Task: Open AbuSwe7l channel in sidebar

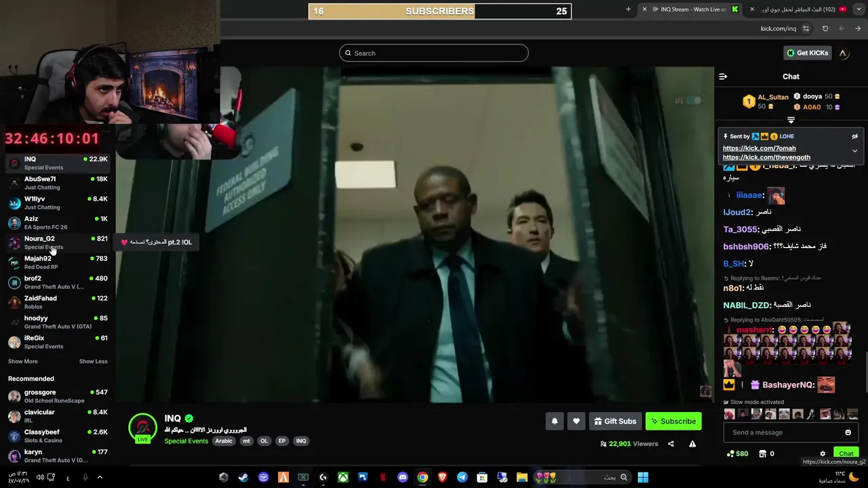Action: (x=58, y=183)
